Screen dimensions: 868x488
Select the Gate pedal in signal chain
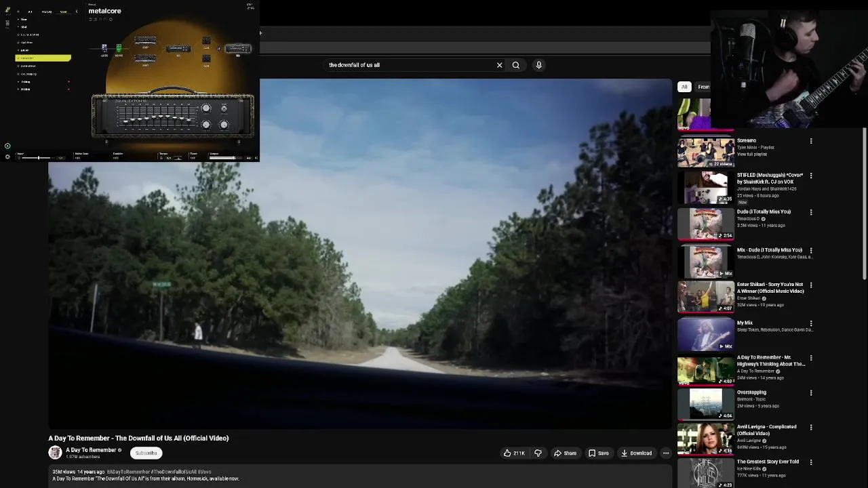click(104, 48)
